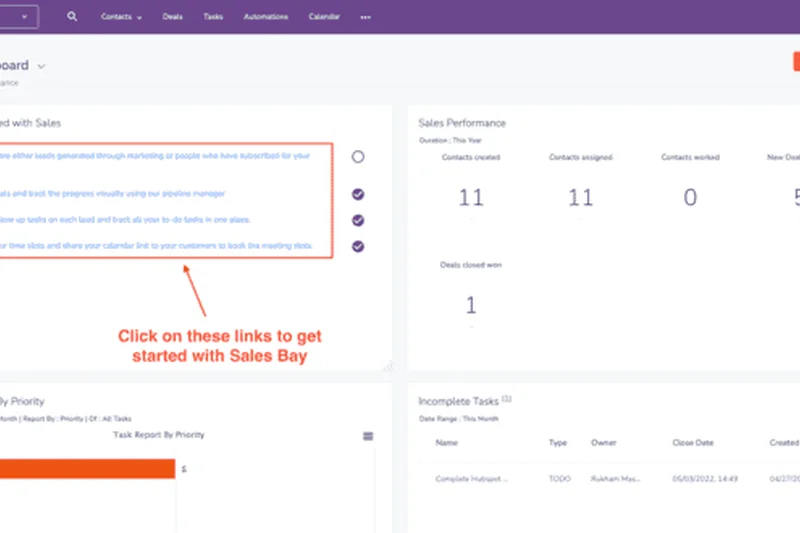Open the Automations menu item

point(265,17)
